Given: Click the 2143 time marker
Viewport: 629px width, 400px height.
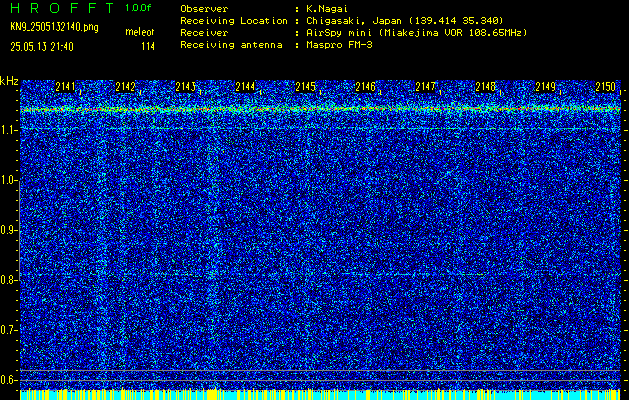Looking at the screenshot, I should tap(185, 87).
